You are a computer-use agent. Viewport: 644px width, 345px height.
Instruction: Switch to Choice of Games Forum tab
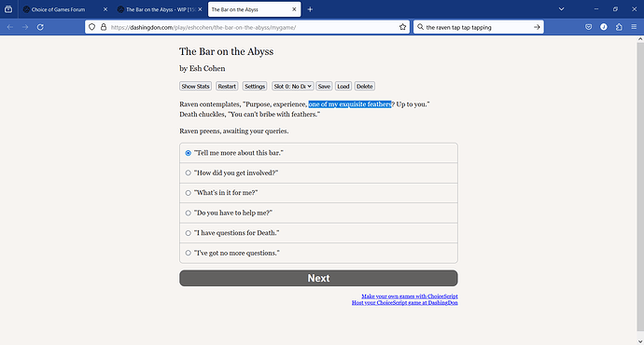coord(65,9)
